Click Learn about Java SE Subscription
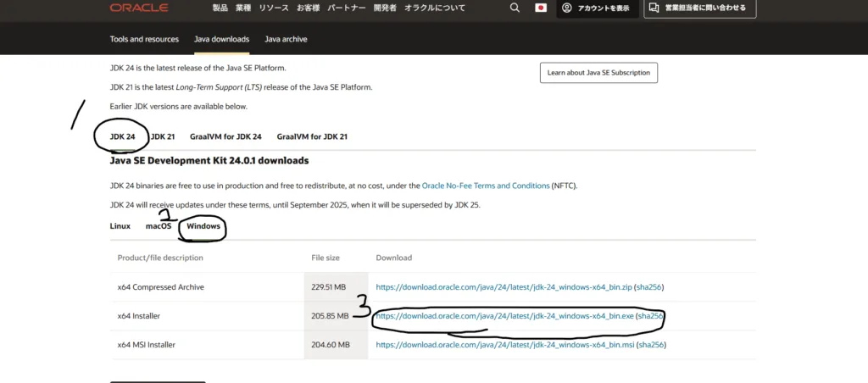Screen dimensions: 868x383 coord(598,73)
